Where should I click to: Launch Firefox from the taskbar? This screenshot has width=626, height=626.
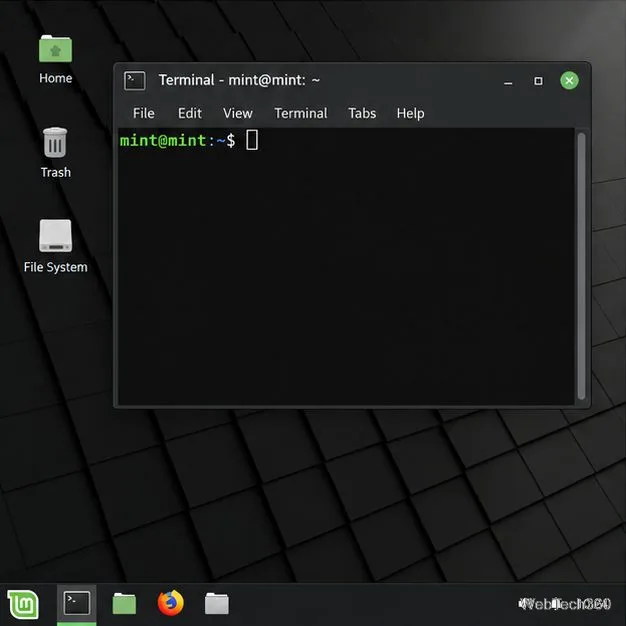(x=171, y=603)
